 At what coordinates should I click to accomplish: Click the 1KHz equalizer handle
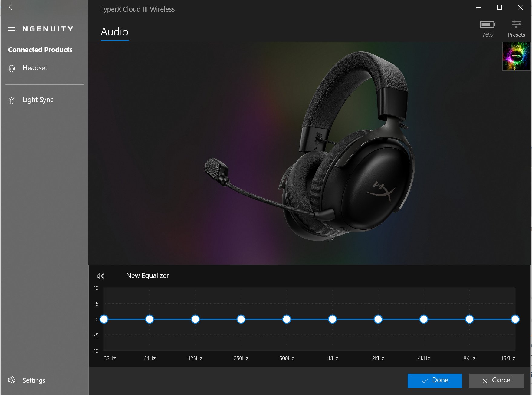[x=332, y=319]
